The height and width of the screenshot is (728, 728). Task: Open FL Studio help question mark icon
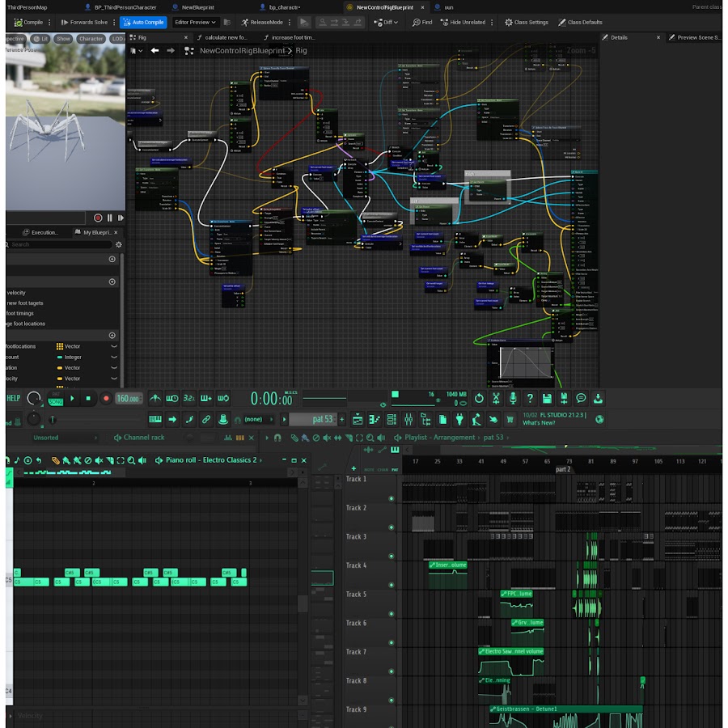(530, 398)
